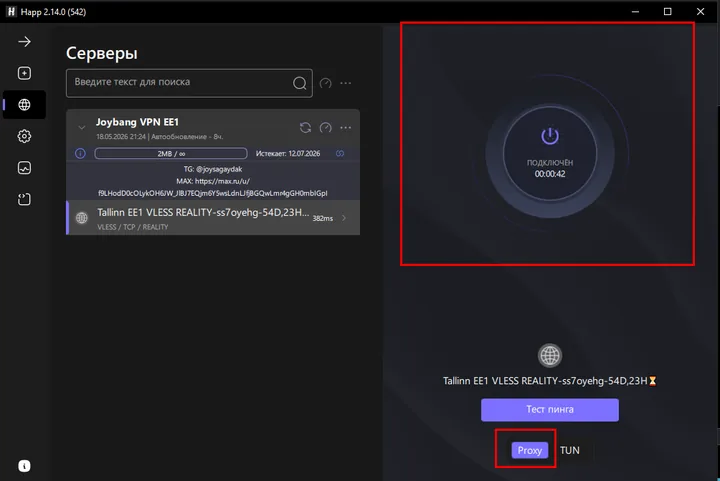This screenshot has height=481, width=720.
Task: Maximize the Happ window
Action: click(x=668, y=11)
